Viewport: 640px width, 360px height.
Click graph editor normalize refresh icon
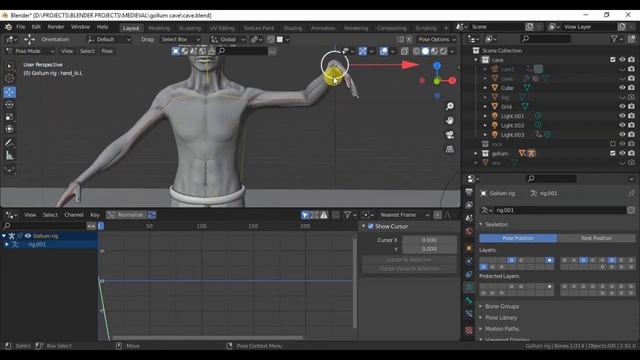pyautogui.click(x=152, y=215)
